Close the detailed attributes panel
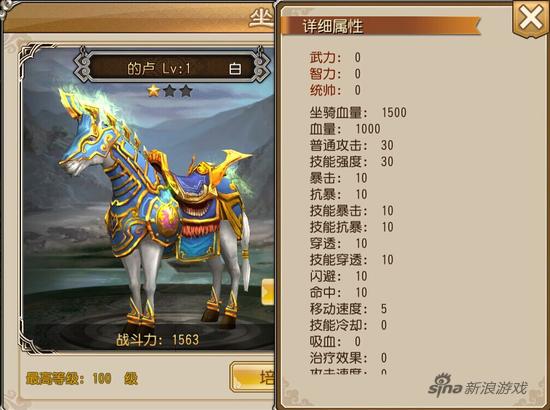Viewport: 550px width, 410px height. (531, 18)
